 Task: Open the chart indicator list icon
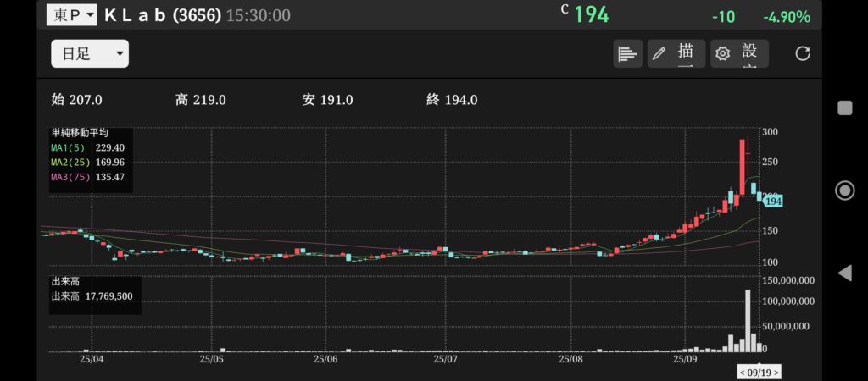point(627,54)
